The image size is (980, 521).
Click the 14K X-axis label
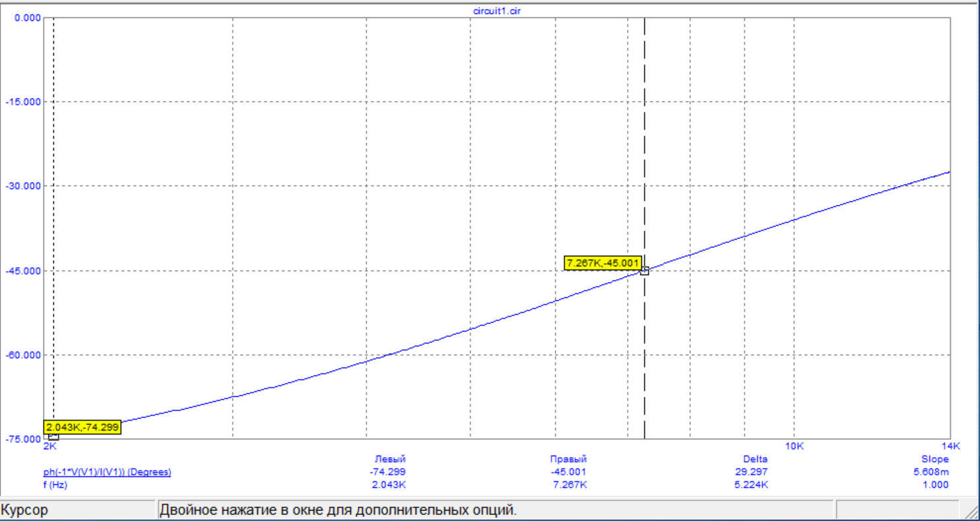click(951, 446)
